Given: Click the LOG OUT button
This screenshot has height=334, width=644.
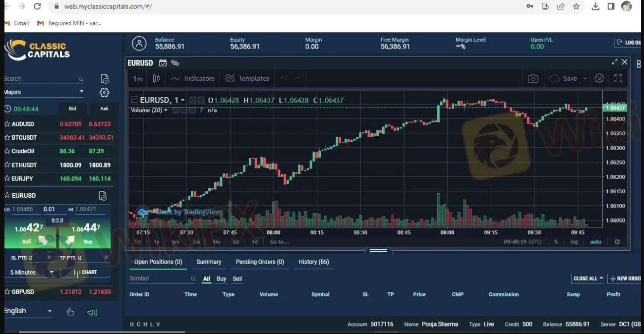Looking at the screenshot, I should click(628, 43).
